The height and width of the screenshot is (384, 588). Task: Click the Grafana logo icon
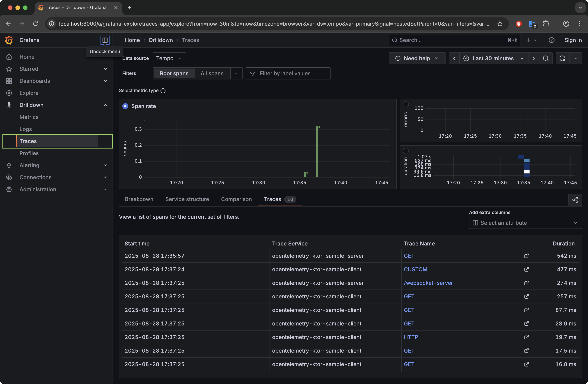9,40
